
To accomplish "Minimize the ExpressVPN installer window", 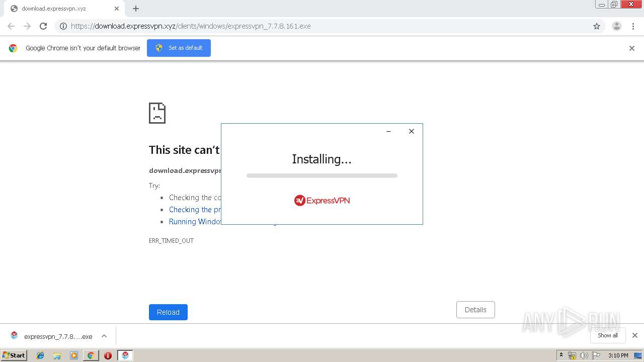I will click(388, 131).
